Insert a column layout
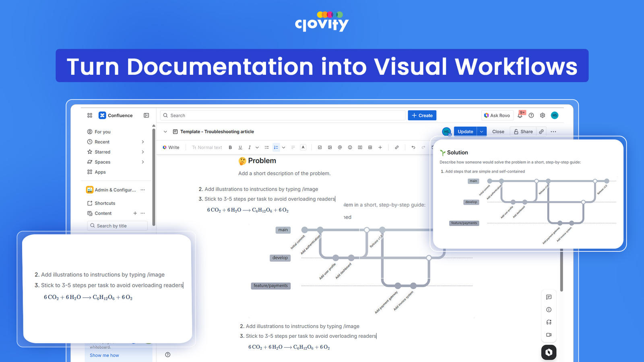644x362 pixels. click(360, 148)
